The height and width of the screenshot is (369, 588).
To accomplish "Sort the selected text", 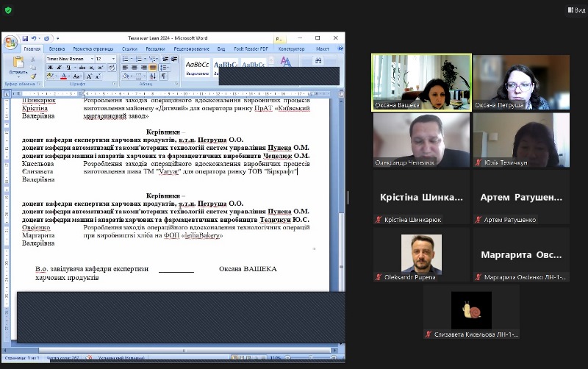I will click(153, 76).
